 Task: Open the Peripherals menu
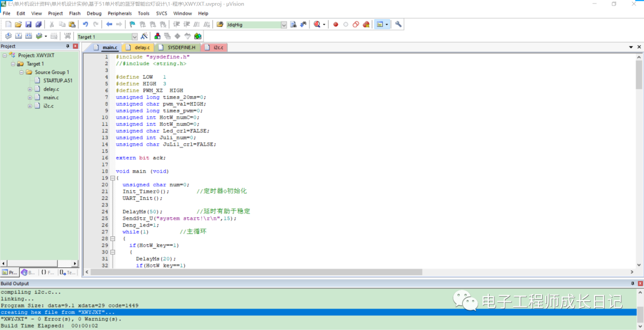tap(119, 13)
